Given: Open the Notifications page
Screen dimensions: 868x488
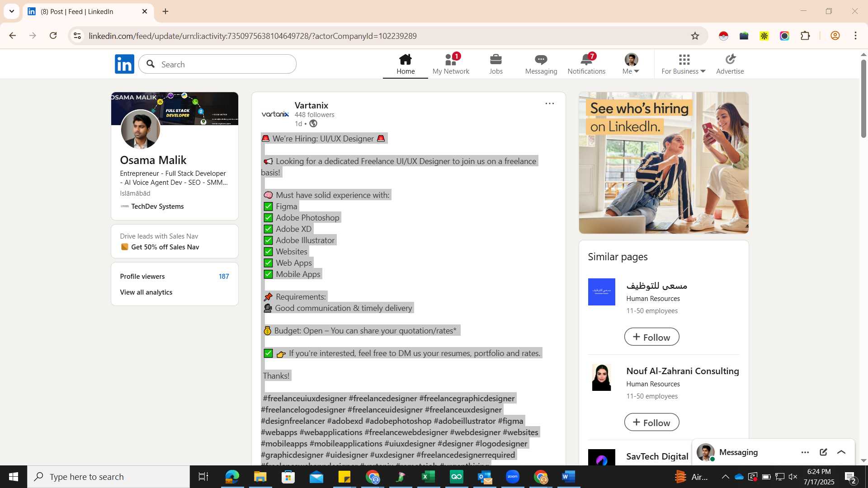Looking at the screenshot, I should coord(586,64).
